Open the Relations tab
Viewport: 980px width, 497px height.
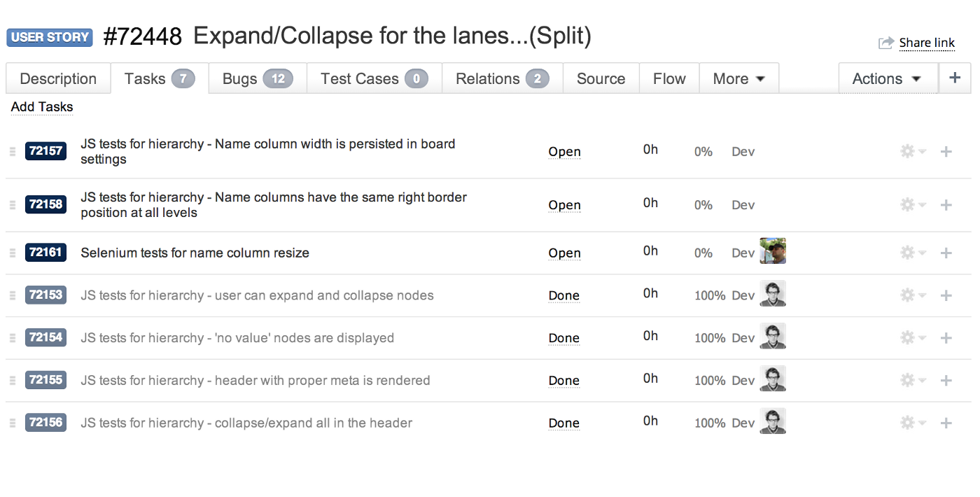click(502, 79)
